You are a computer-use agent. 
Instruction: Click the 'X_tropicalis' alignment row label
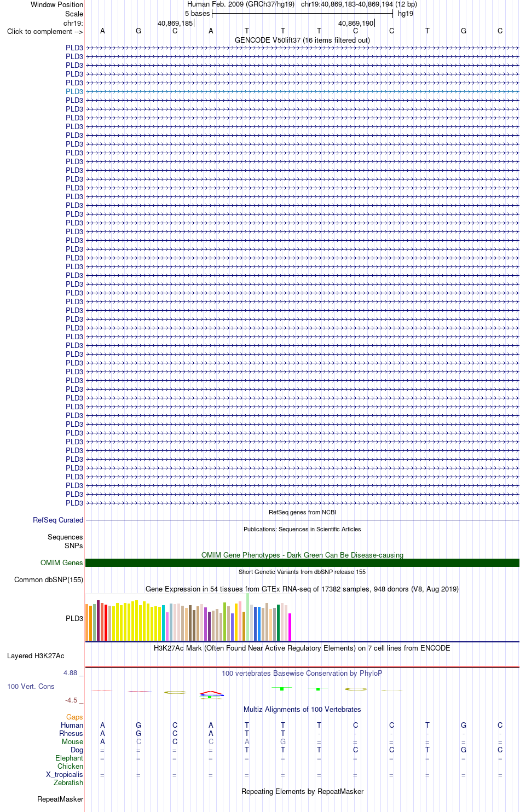(x=65, y=775)
